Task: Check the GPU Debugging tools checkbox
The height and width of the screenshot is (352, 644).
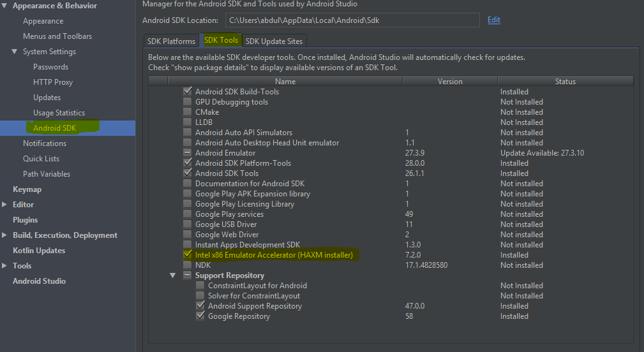Action: click(x=187, y=102)
